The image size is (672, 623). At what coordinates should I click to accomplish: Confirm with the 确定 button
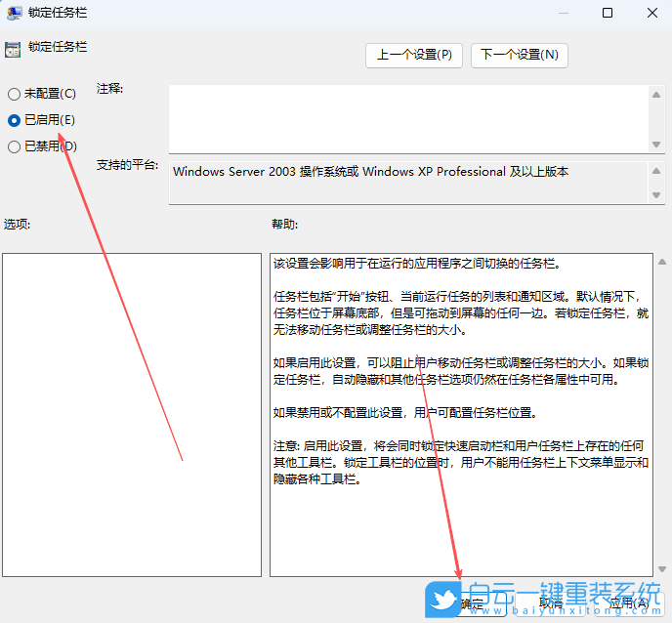(472, 604)
